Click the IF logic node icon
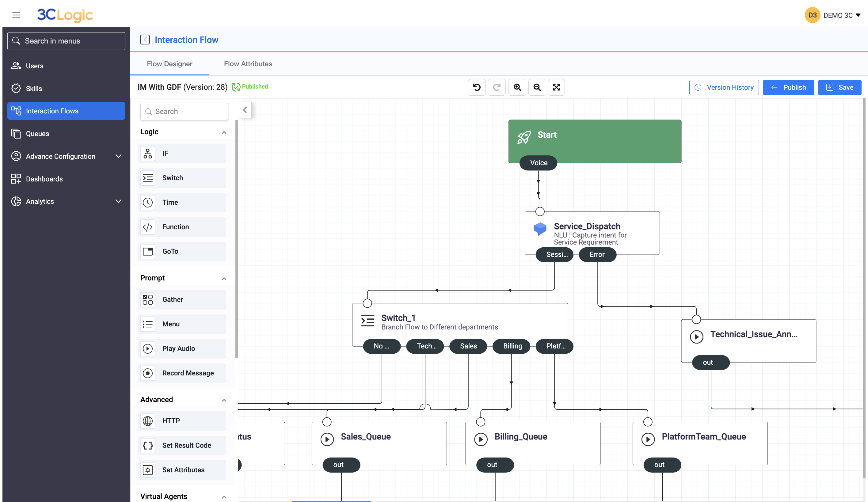868x502 pixels. click(149, 154)
